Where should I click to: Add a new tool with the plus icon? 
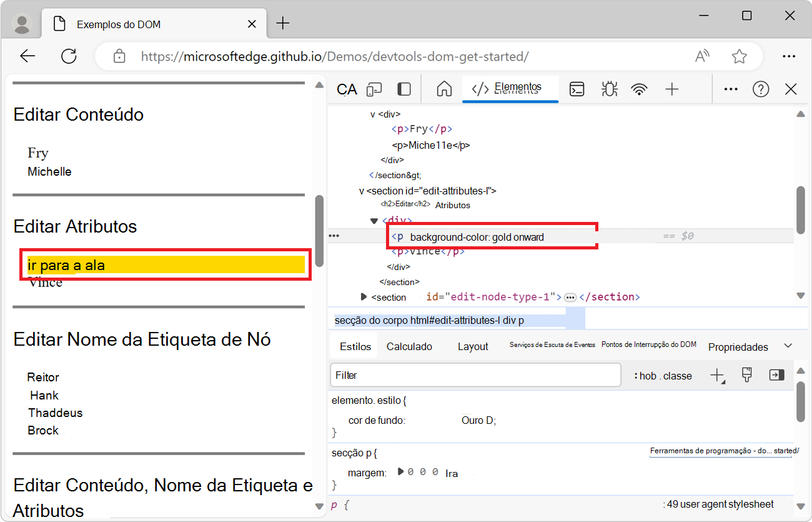pos(672,89)
